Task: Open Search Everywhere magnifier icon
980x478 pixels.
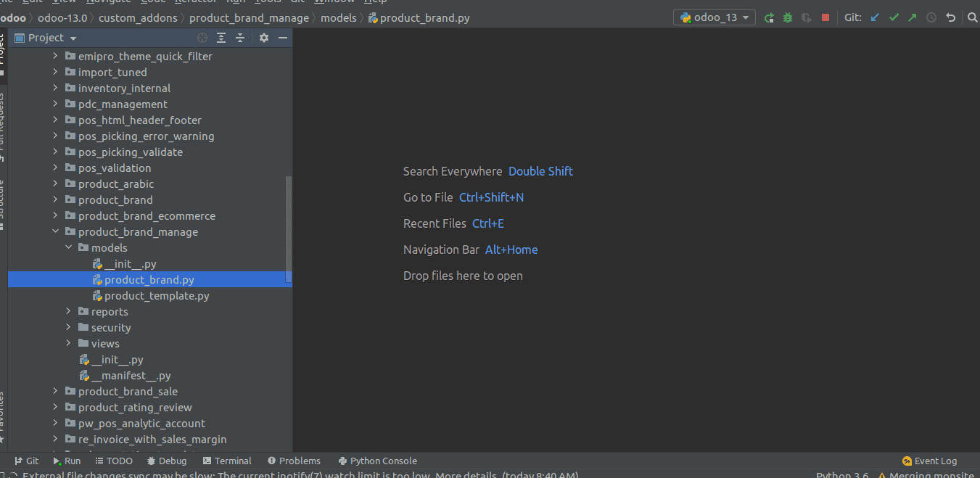Action: [972, 17]
